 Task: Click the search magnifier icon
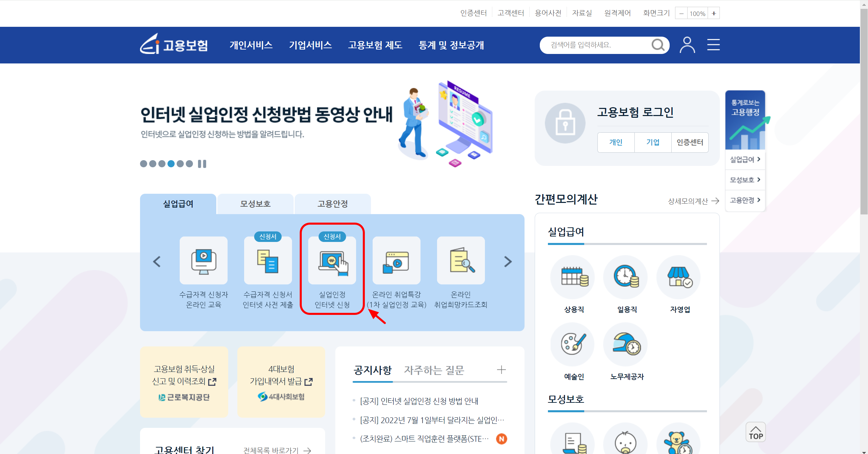(658, 45)
